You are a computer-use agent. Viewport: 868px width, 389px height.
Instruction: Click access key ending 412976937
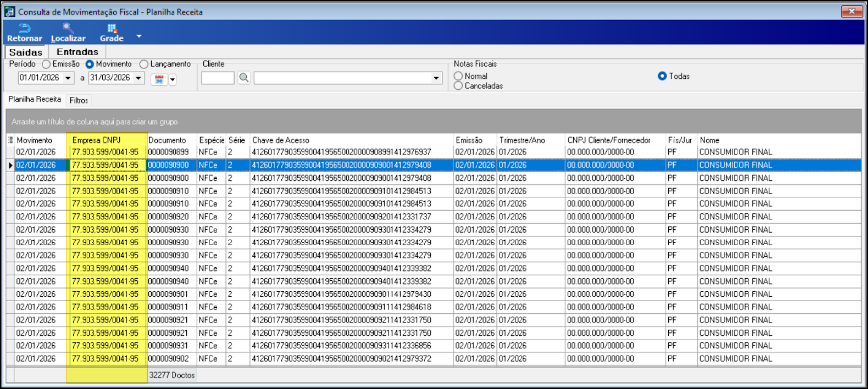351,152
